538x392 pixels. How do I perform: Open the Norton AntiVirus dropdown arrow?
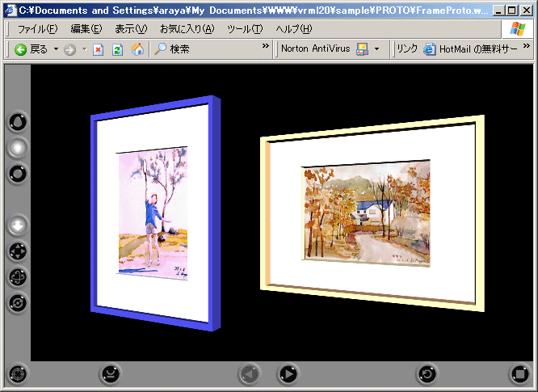coord(376,49)
